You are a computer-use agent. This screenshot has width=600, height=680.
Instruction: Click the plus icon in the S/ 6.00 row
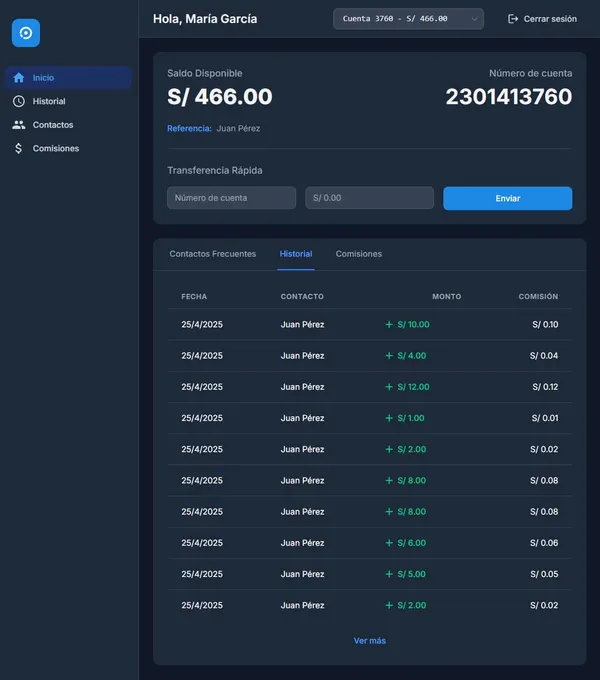(389, 543)
